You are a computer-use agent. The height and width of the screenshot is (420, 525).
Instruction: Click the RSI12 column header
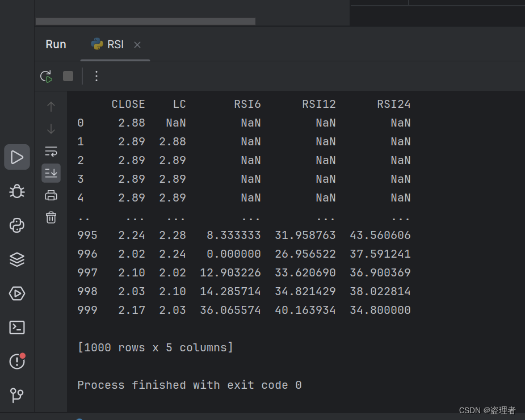(x=319, y=104)
